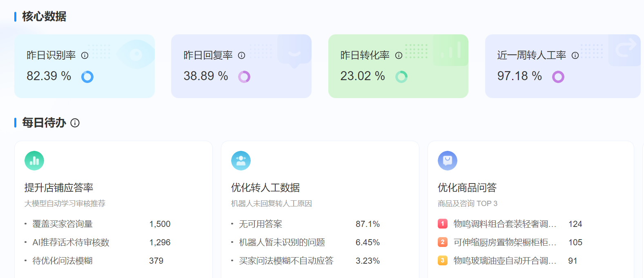Image resolution: width=644 pixels, height=278 pixels.
Task: Click green ring chart for 23.02 %
Action: click(401, 77)
